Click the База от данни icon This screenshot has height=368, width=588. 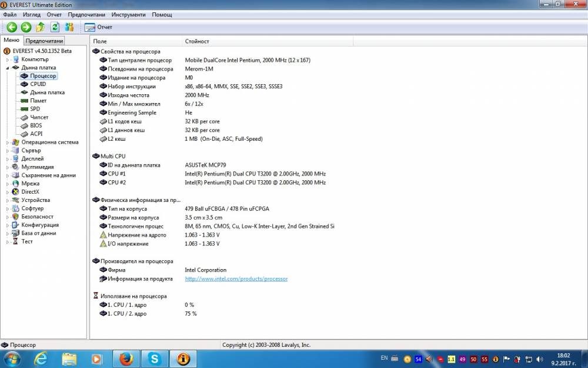[x=15, y=233]
